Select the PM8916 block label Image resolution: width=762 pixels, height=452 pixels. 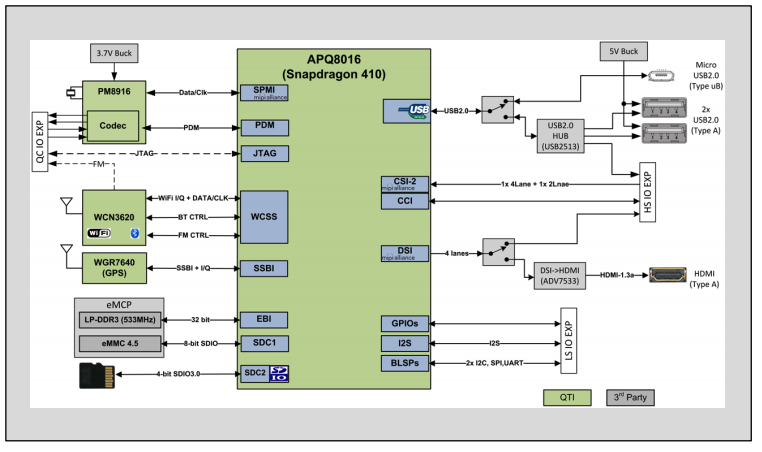pos(114,91)
